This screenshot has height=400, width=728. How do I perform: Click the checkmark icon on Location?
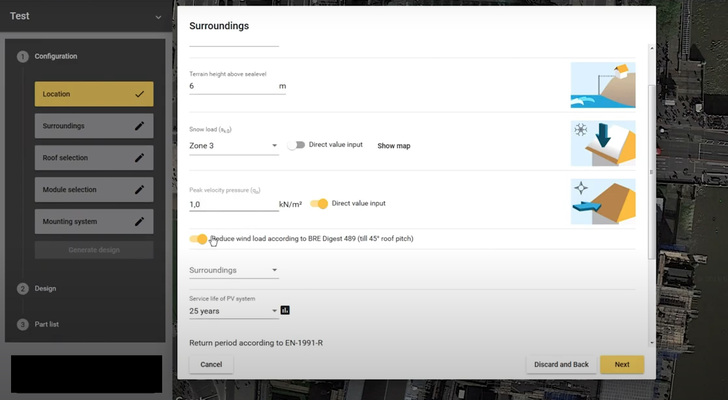click(x=140, y=94)
